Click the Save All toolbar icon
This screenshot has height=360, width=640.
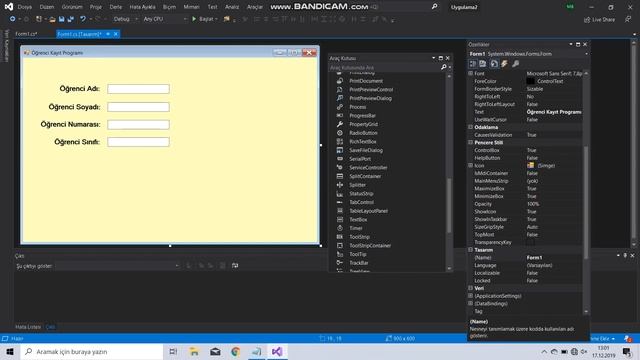coord(71,19)
